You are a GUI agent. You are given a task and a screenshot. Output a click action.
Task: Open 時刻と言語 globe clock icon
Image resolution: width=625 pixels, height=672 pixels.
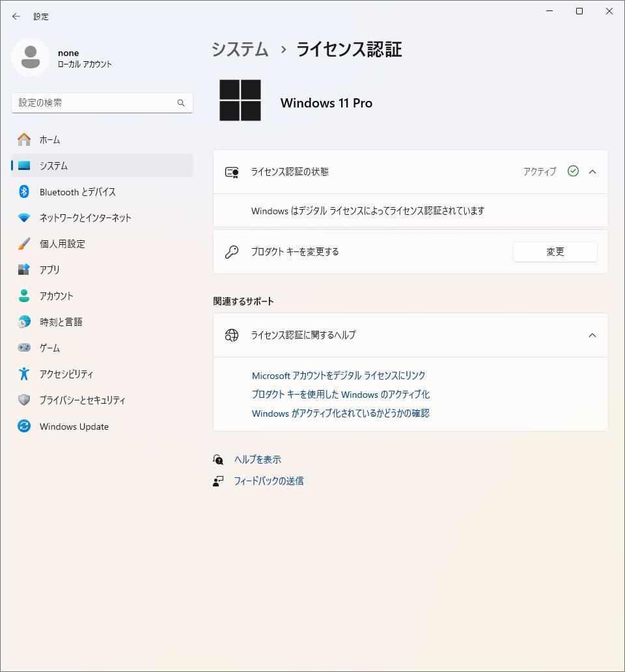tap(24, 322)
